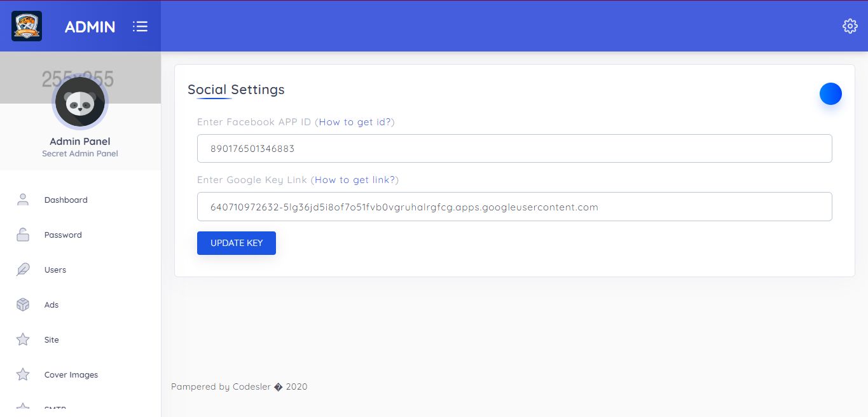Click the Cover Images star icon
This screenshot has width=868, height=417.
tap(23, 374)
